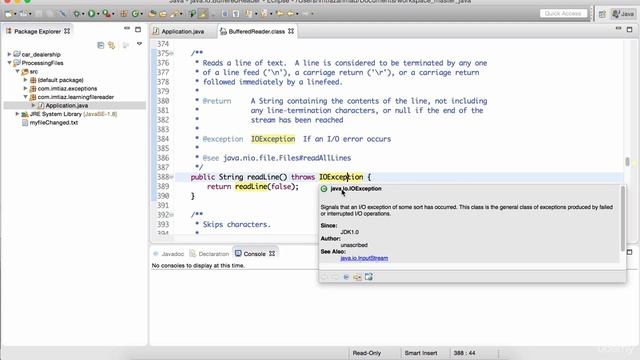This screenshot has width=640, height=360.
Task: Expand the (default package) node
Action: coord(25,80)
